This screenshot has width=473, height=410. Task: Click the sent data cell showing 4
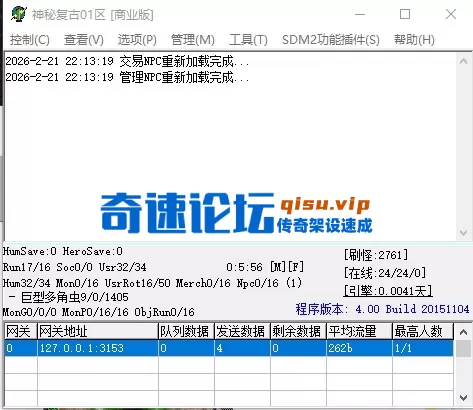pos(242,348)
